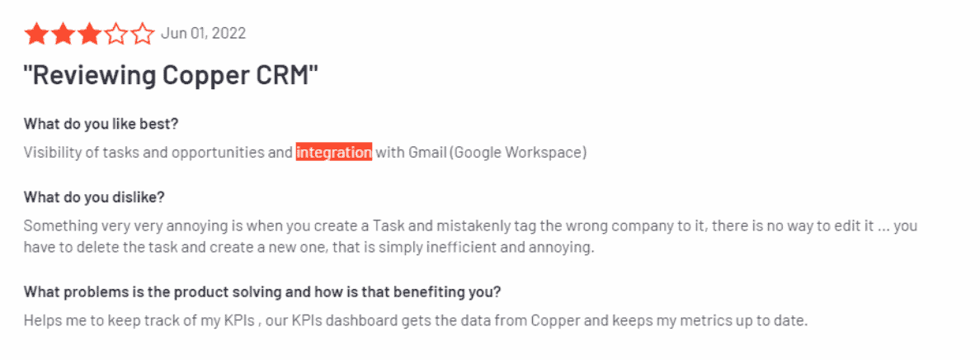Click the answer about KPIs dashboard
Viewport: 980px width, 360px height.
click(417, 321)
